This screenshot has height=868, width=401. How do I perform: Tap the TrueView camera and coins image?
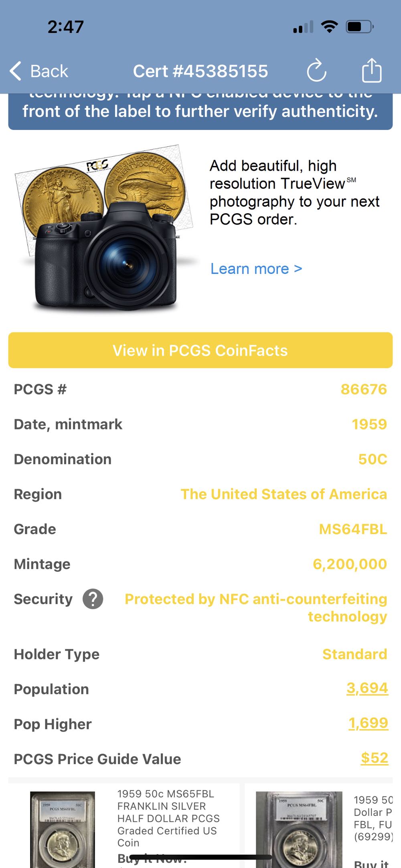click(105, 229)
